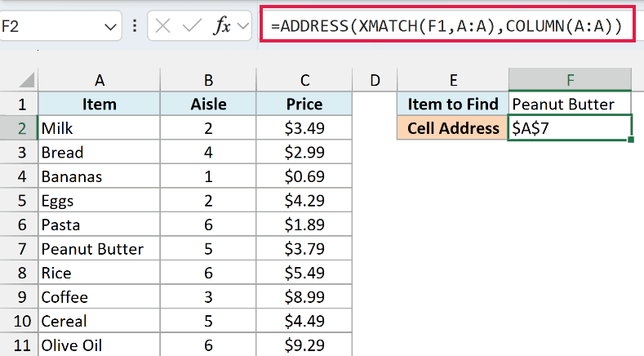Select column B header
Image resolution: width=644 pixels, height=356 pixels.
(208, 80)
